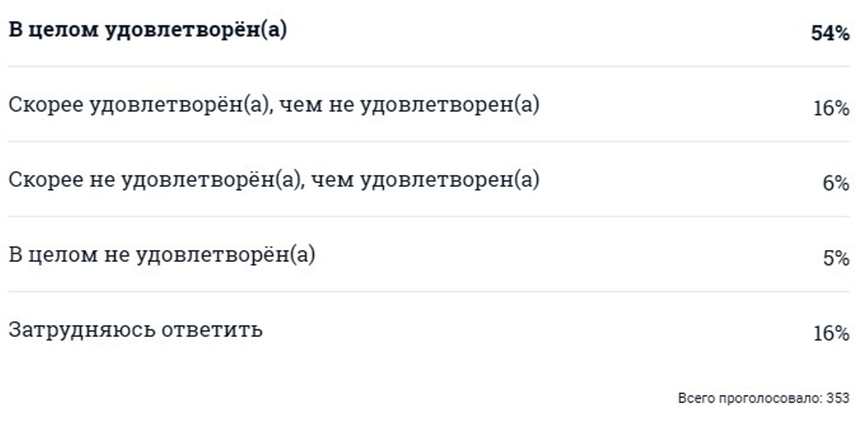This screenshot has height=421, width=868.
Task: Click the 16% value beside 'Затрудняюсь ответить'
Action: [832, 334]
